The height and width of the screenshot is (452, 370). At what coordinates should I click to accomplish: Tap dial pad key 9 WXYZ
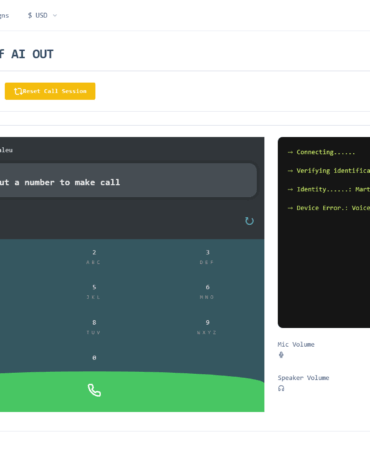point(207,327)
